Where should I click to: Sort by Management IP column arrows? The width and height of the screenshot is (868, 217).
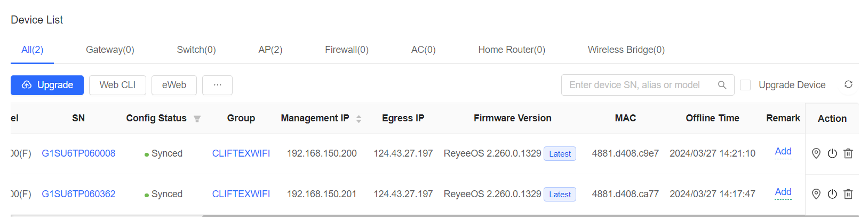[359, 119]
